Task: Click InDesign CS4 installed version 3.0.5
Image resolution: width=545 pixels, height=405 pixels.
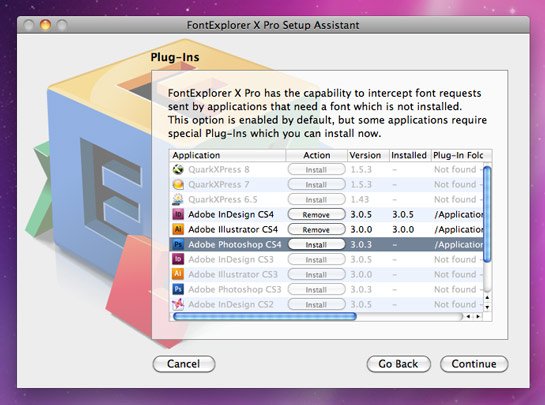Action: point(403,214)
